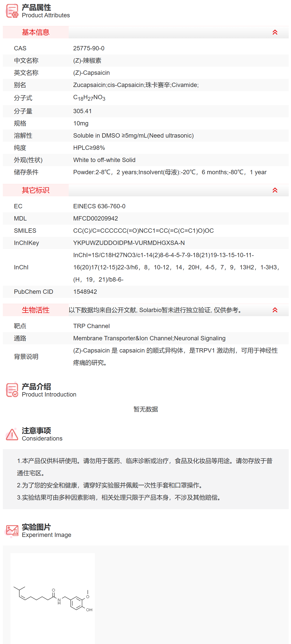Click Chinese name (Z)-辣椒素 value
291x644 pixels.
coord(87,61)
